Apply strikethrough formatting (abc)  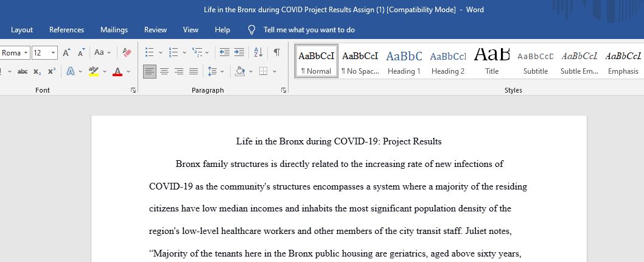tap(23, 71)
